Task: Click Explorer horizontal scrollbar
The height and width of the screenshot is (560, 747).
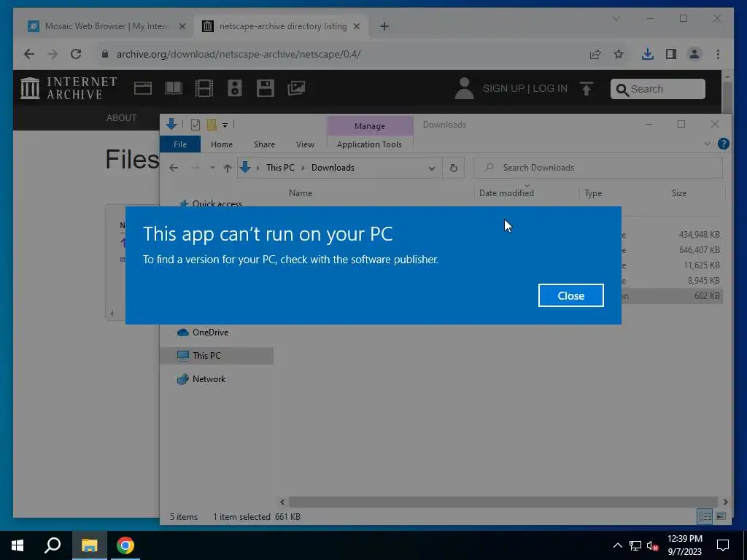Action: click(x=503, y=502)
